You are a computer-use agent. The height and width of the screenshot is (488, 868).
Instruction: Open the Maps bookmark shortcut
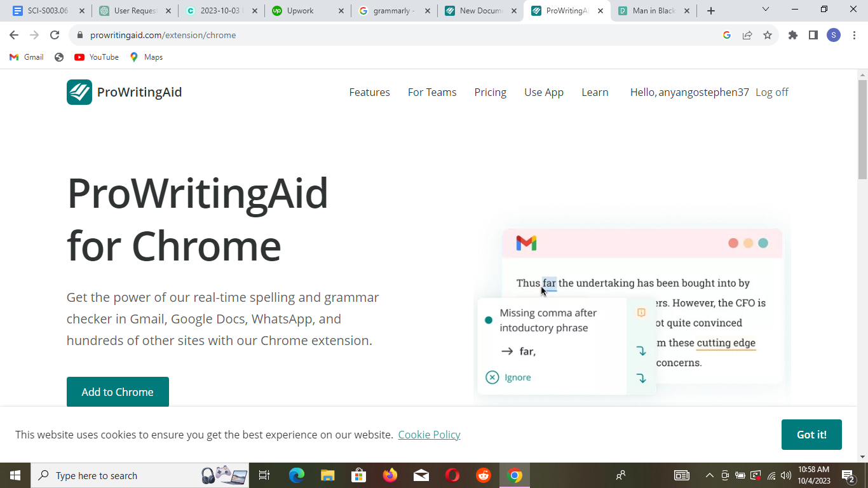tap(146, 57)
